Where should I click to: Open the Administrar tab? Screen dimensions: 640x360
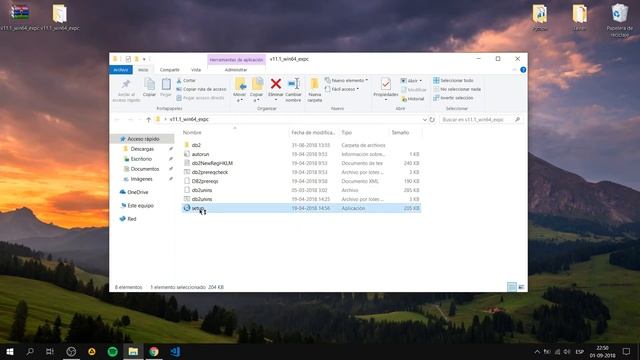point(236,70)
